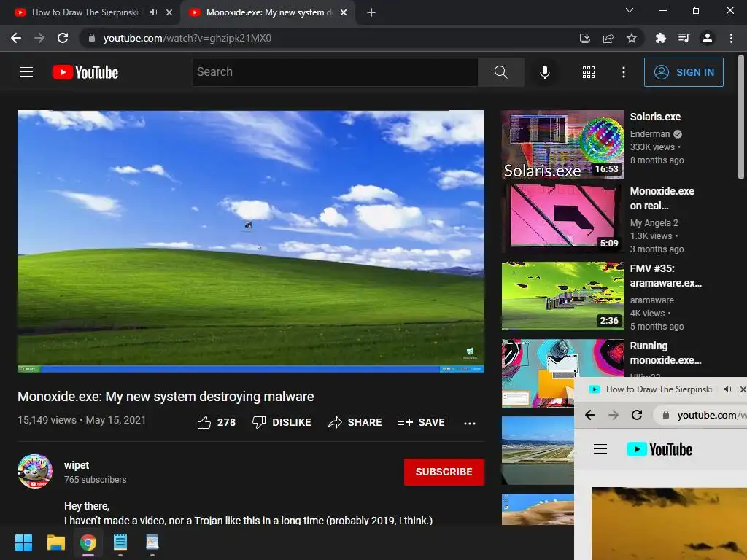Screen dimensions: 747x560
Task: Open the Extensions puzzle icon
Action: click(660, 38)
